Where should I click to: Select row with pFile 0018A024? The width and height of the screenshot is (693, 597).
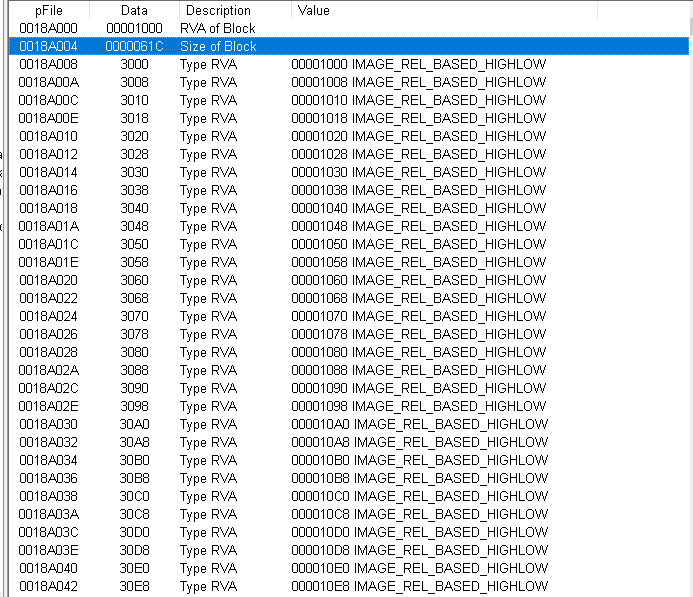pos(349,316)
